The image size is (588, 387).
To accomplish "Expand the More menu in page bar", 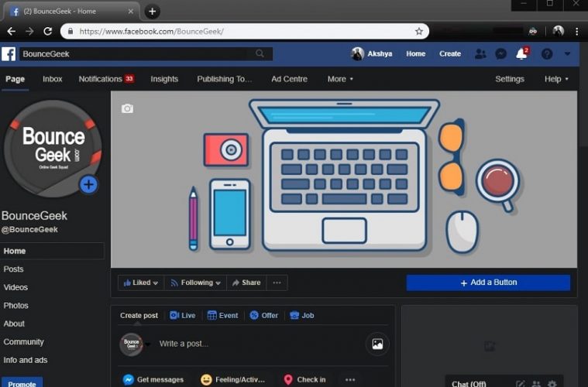I will (x=340, y=79).
